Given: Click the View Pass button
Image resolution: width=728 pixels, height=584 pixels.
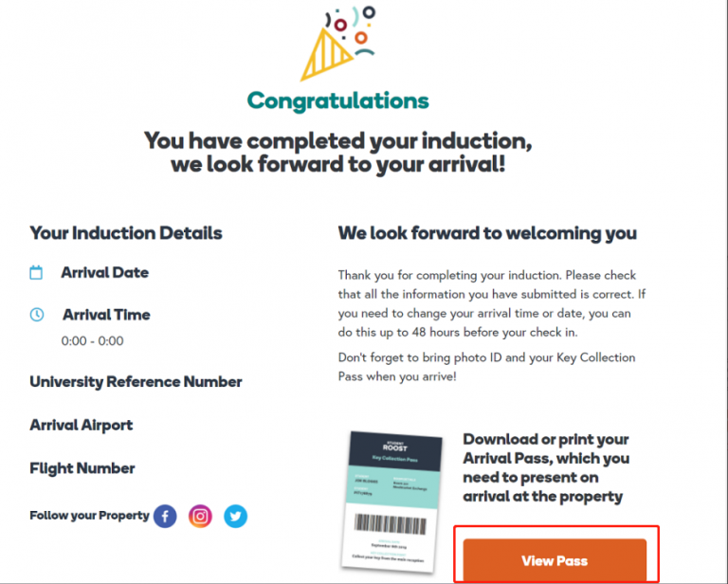Looking at the screenshot, I should [555, 560].
